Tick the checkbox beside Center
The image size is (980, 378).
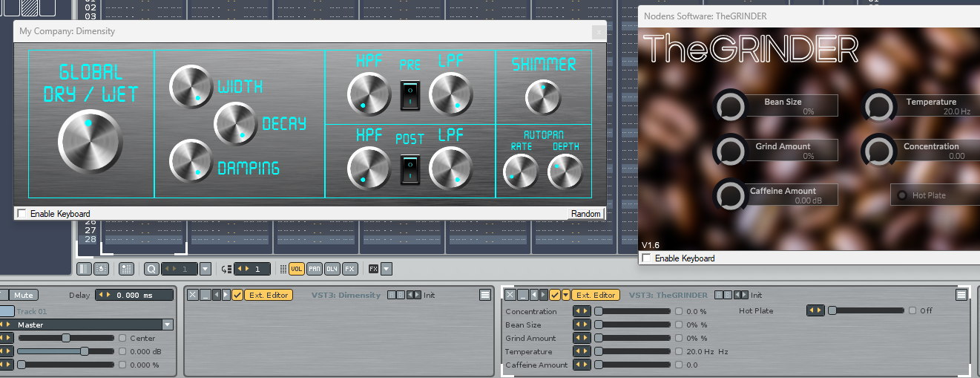pyautogui.click(x=122, y=338)
